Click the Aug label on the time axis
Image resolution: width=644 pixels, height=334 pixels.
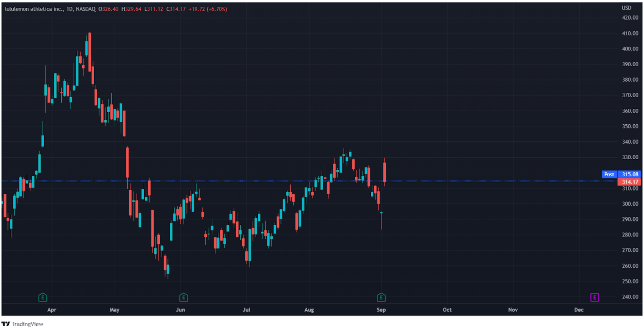(x=309, y=310)
